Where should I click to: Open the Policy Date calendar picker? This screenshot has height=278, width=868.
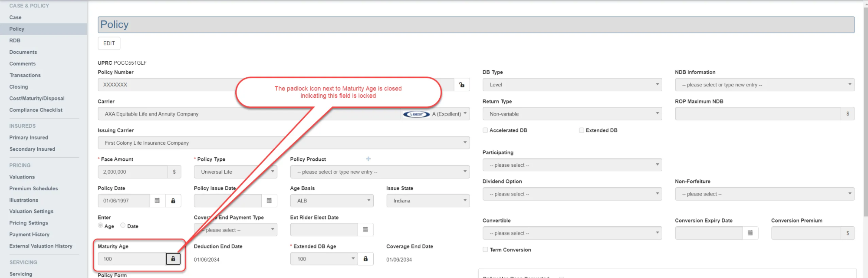pos(157,201)
